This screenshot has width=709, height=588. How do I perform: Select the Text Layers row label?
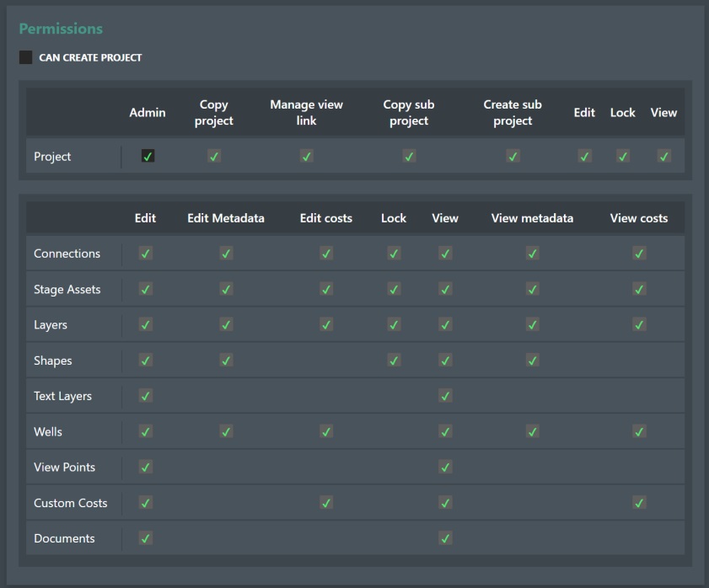(63, 396)
